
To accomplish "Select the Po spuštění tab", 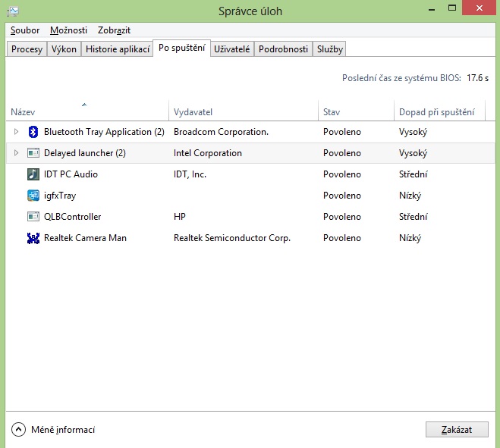I will [182, 48].
